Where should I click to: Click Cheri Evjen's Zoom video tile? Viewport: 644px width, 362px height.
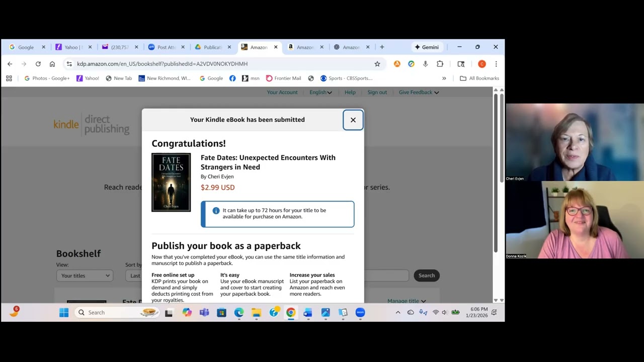tap(575, 142)
